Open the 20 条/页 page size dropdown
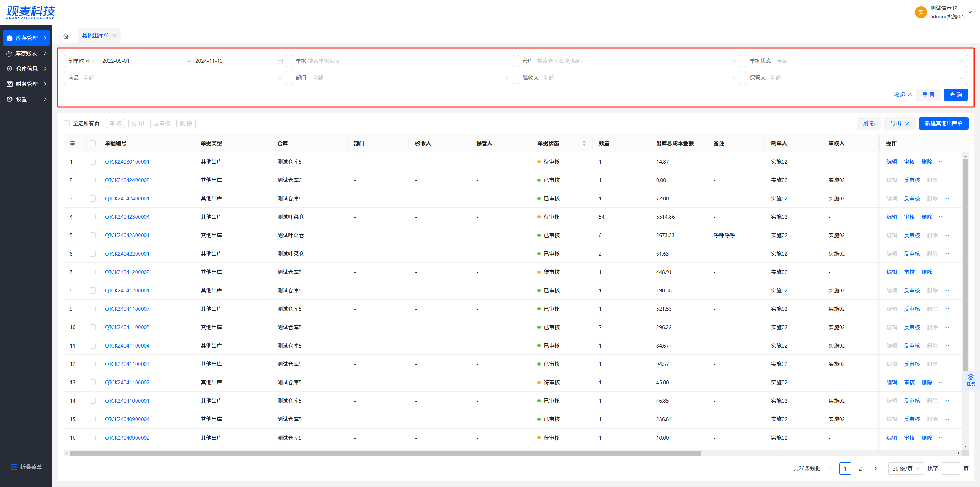Image resolution: width=980 pixels, height=487 pixels. [x=905, y=469]
